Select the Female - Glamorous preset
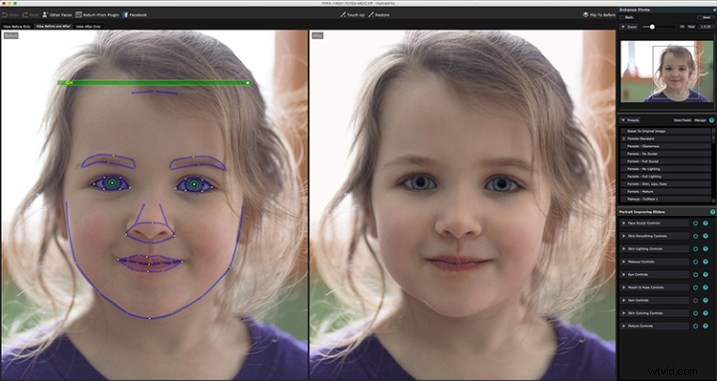Viewport: 717px width, 381px height. click(665, 146)
